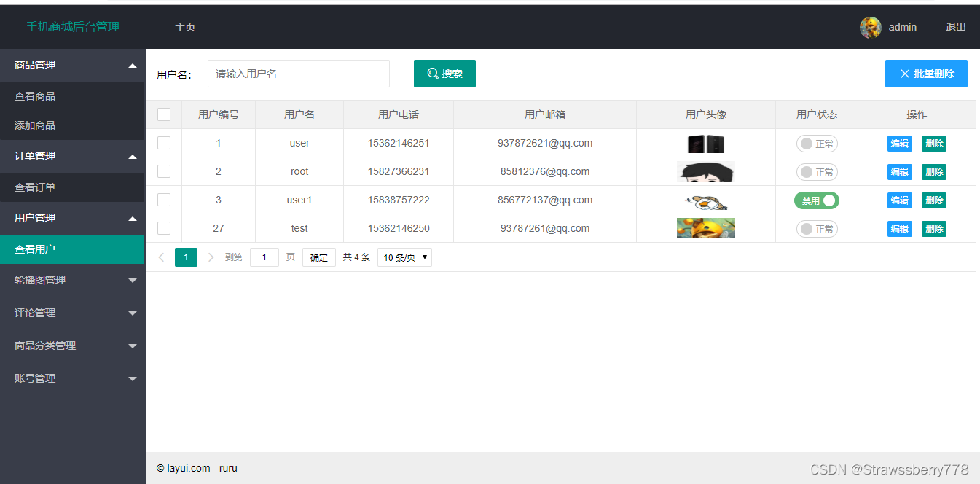Toggle the 禁用 status switch for user1
Image resolution: width=980 pixels, height=484 pixels.
[x=817, y=200]
